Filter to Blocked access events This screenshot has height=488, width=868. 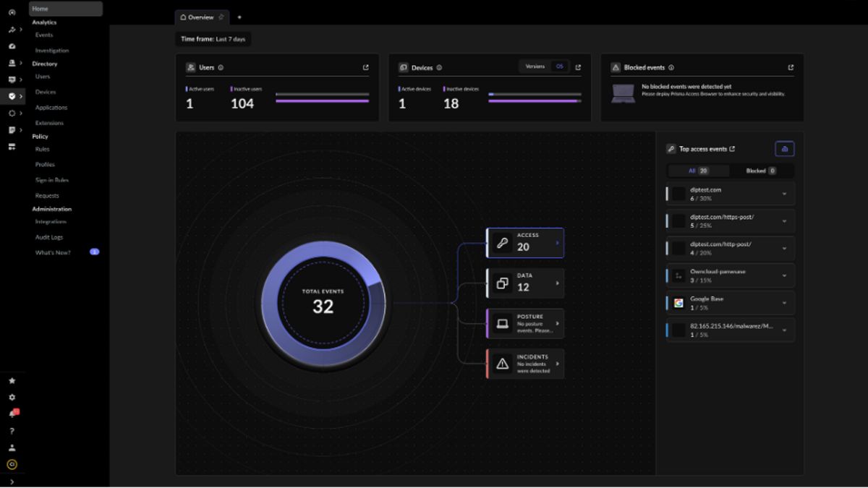tap(762, 171)
